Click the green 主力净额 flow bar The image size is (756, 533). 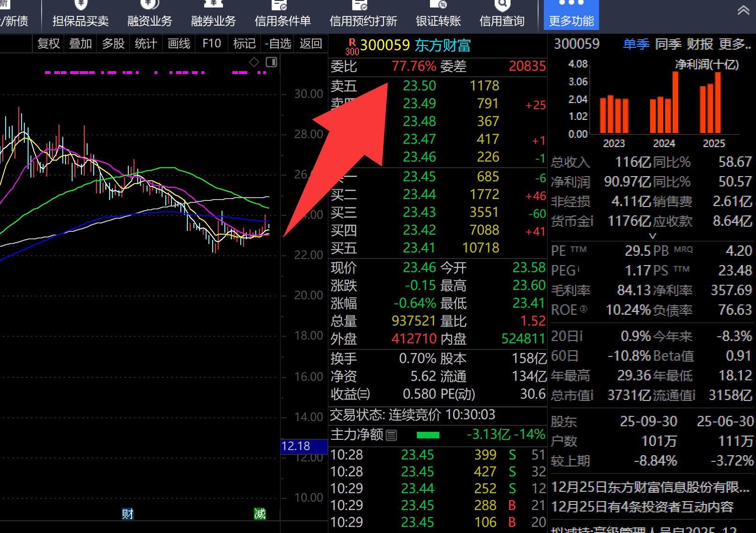coord(428,435)
